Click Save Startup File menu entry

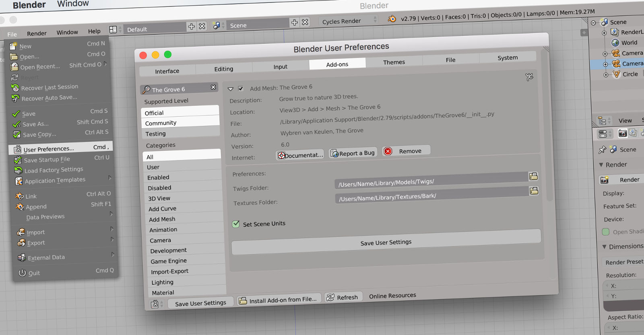tap(62, 159)
